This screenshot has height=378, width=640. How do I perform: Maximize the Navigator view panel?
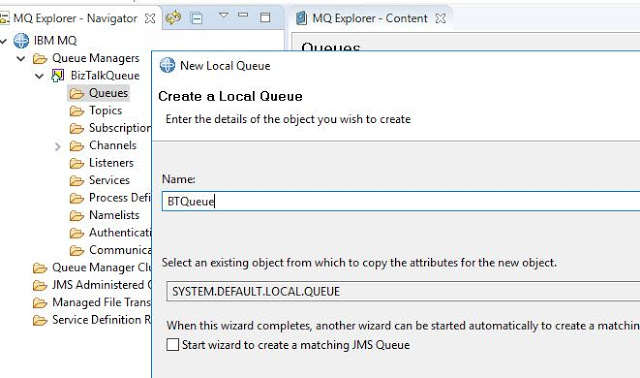(265, 17)
